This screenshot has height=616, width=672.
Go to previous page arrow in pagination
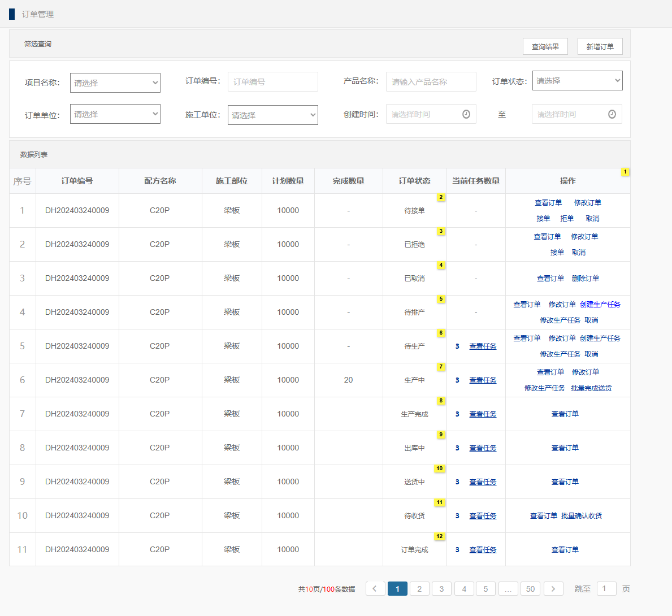pyautogui.click(x=375, y=589)
